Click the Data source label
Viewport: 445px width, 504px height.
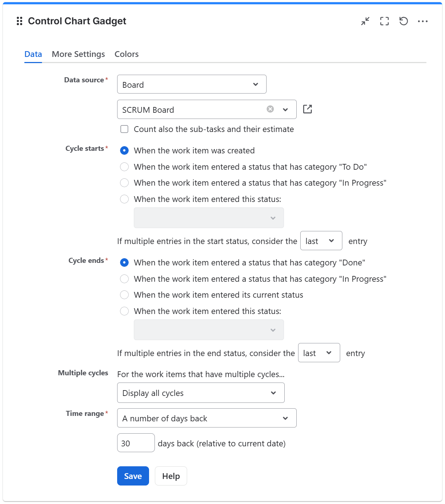tap(84, 80)
